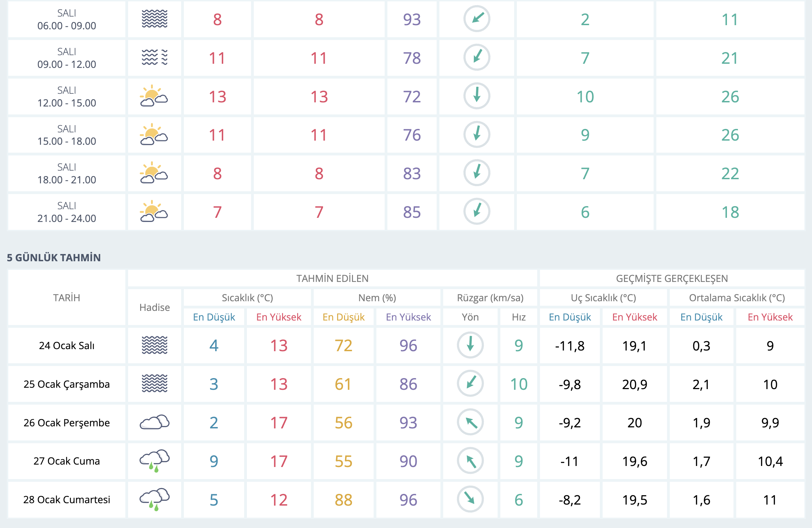Click rainy cloud icon for 27 Ocak Cuma
Screen dimensions: 812x528
click(155, 461)
